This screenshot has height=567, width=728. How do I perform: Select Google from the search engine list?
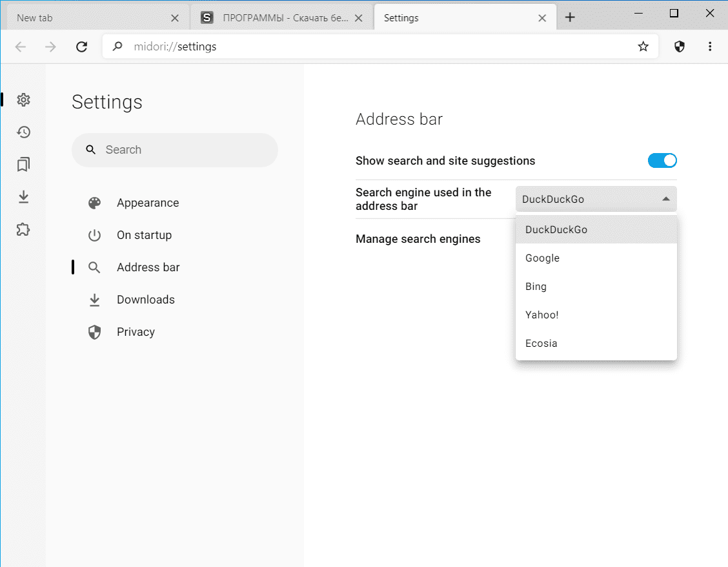[x=542, y=258]
